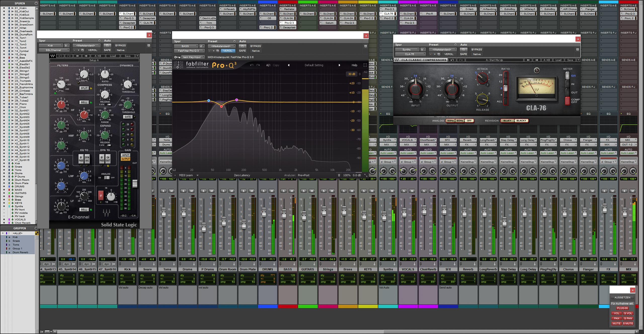Click redo icon in FabFilter Pro-Q 3
Screen dimensions: 644x334
click(x=258, y=65)
